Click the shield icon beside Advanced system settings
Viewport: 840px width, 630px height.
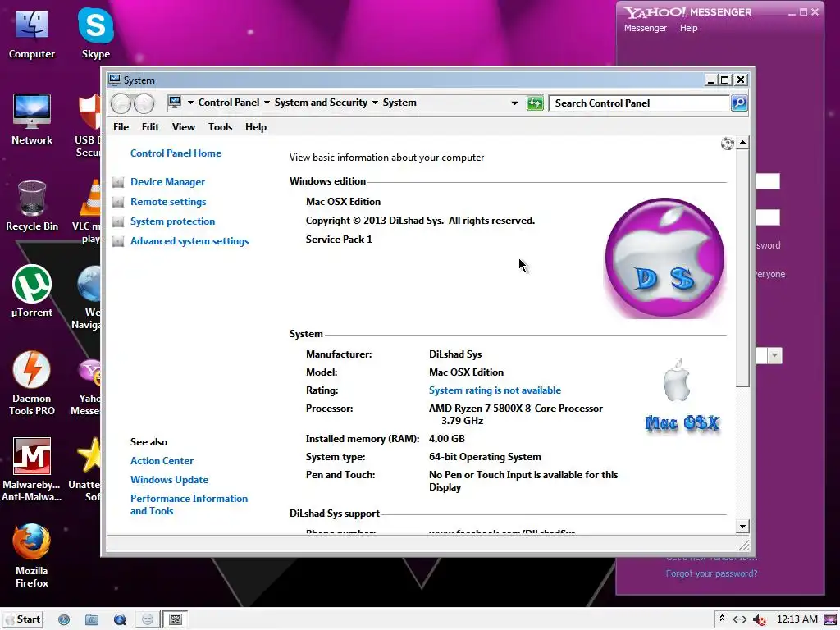pyautogui.click(x=118, y=242)
